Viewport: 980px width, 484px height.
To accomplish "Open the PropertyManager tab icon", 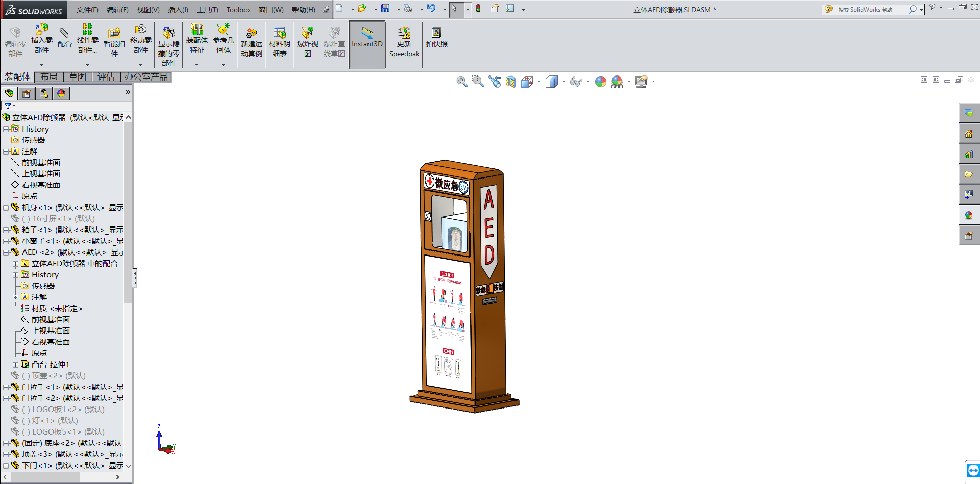I will [27, 93].
